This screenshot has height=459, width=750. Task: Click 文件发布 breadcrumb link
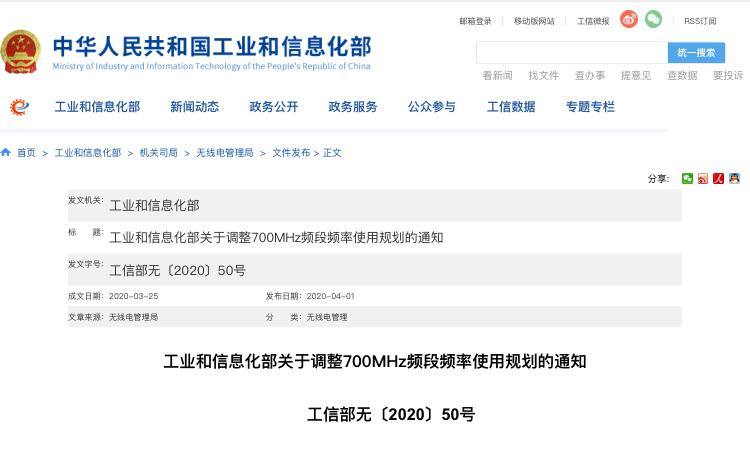(x=291, y=153)
